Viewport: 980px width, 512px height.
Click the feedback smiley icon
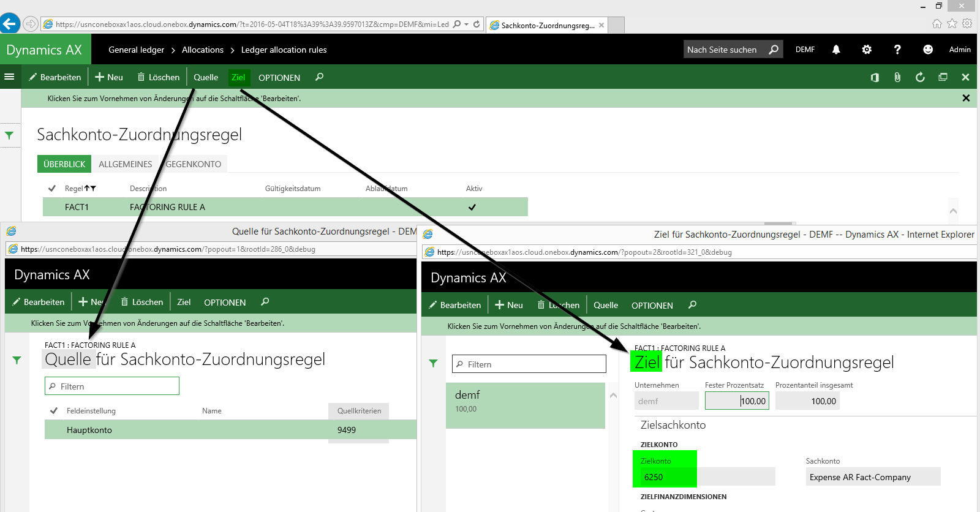coord(928,50)
